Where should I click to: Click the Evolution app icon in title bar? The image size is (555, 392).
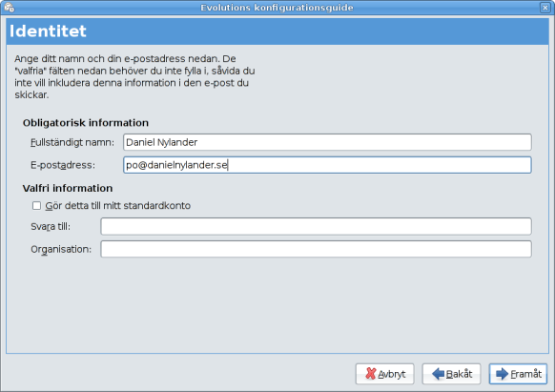(x=10, y=7)
